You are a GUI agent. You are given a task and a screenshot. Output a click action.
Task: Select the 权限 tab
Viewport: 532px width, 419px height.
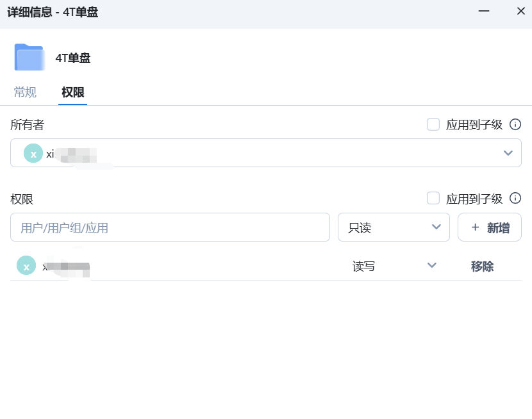click(72, 92)
